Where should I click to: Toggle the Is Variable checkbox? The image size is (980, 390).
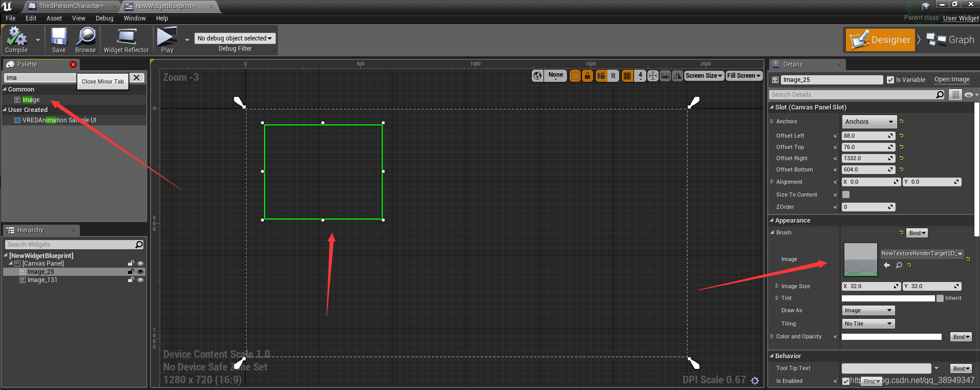pos(890,80)
